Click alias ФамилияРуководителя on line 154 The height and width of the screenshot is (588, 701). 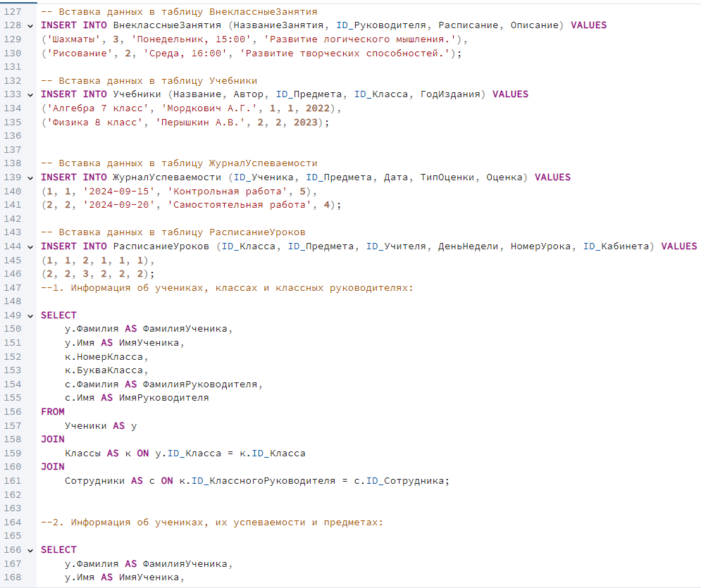click(200, 384)
